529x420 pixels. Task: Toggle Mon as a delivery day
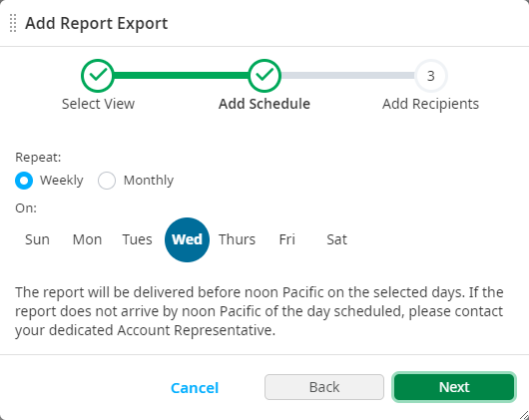coord(87,239)
